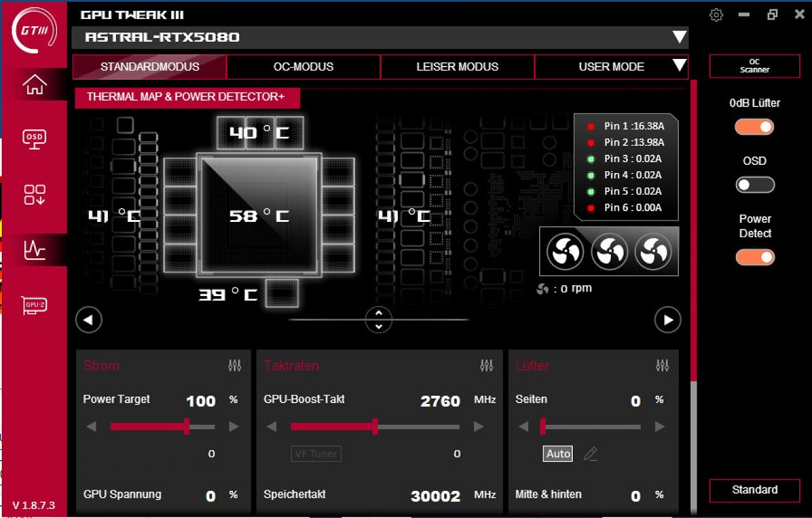Open Strom panel adjustment sliders icon
The width and height of the screenshot is (812, 518).
235,365
